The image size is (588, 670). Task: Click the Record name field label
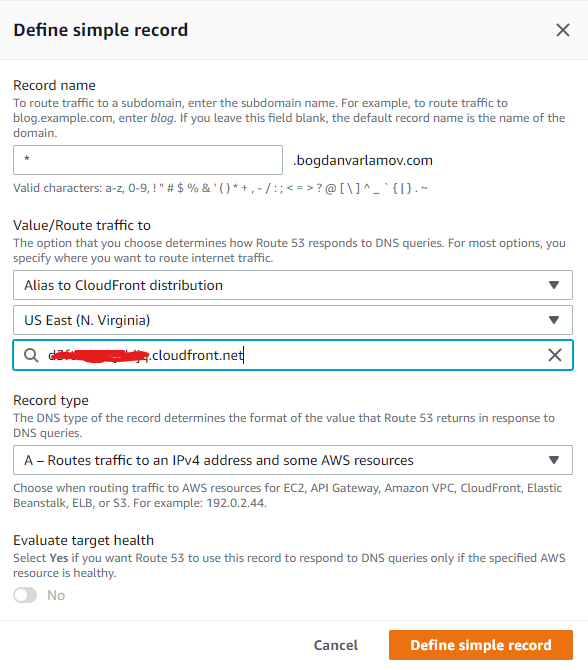(x=54, y=85)
